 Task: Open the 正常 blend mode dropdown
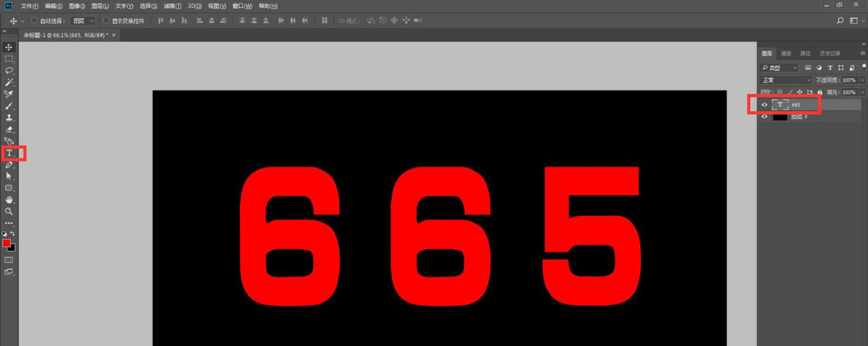point(786,79)
